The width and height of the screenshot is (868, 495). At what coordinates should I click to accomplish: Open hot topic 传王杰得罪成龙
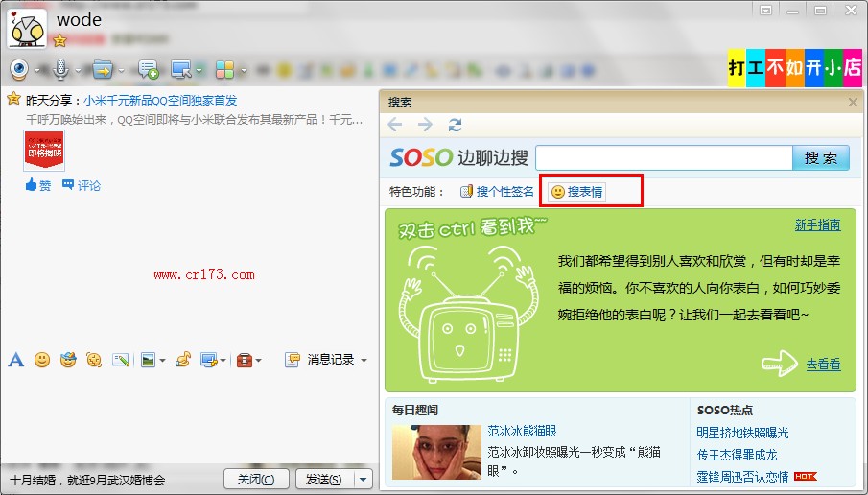[x=737, y=455]
